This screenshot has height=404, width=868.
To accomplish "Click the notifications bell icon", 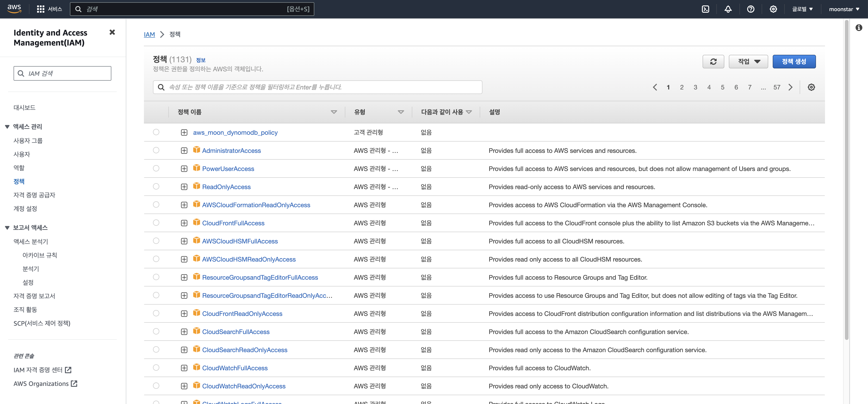I will tap(728, 9).
